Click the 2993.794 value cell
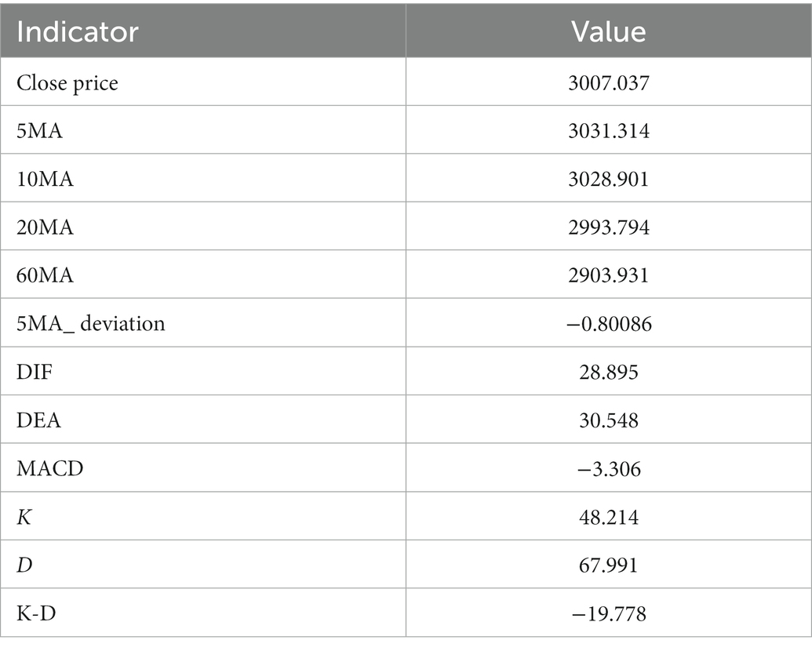 click(x=609, y=227)
